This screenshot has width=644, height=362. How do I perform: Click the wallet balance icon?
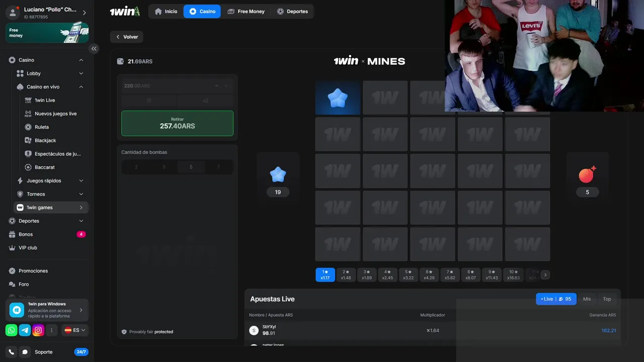click(x=120, y=61)
